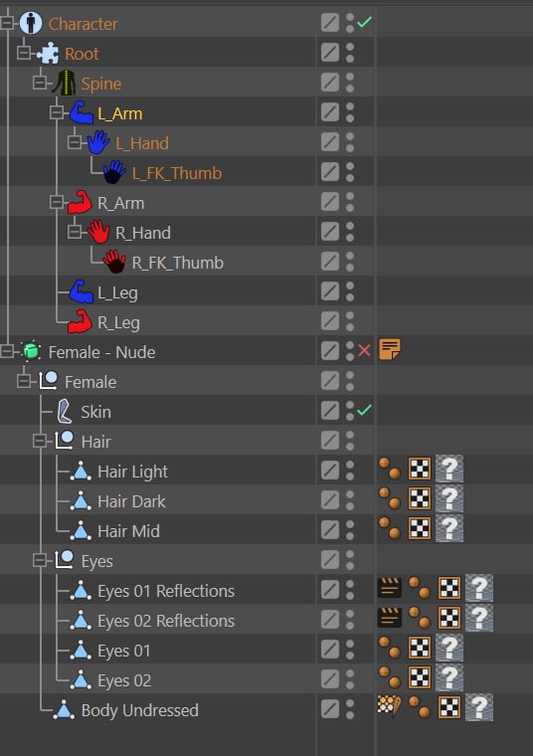Collapse the Spine node
Image resolution: width=533 pixels, height=756 pixels.
(x=40, y=83)
